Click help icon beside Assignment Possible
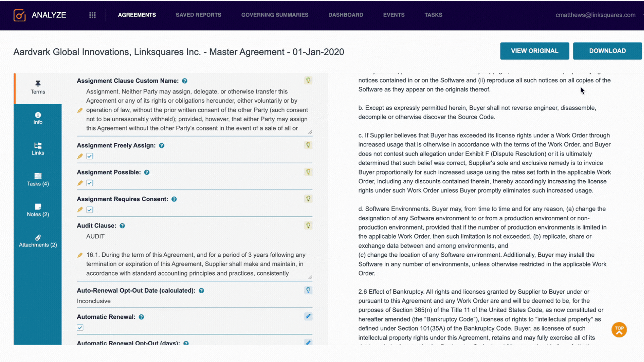Image resolution: width=644 pixels, height=362 pixels. [x=147, y=172]
